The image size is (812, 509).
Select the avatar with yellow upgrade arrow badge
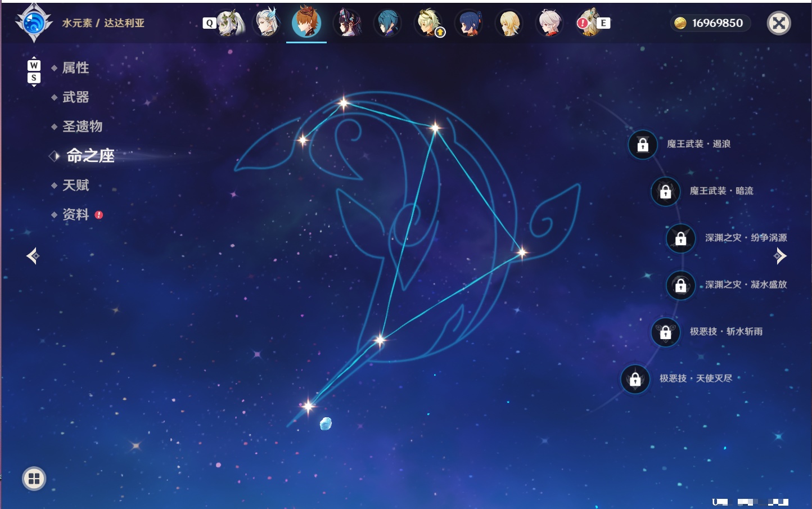point(429,23)
